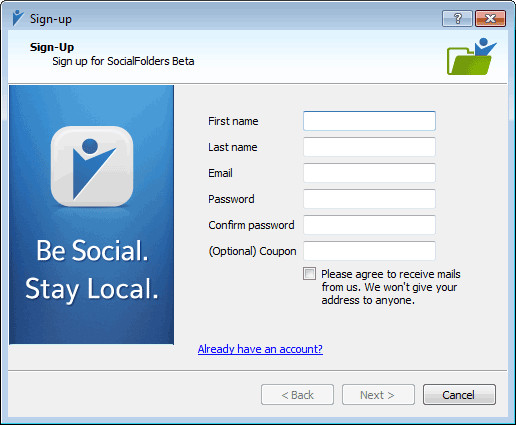Click the '(Optional) Coupon' label
This screenshot has height=425, width=516.
point(252,251)
